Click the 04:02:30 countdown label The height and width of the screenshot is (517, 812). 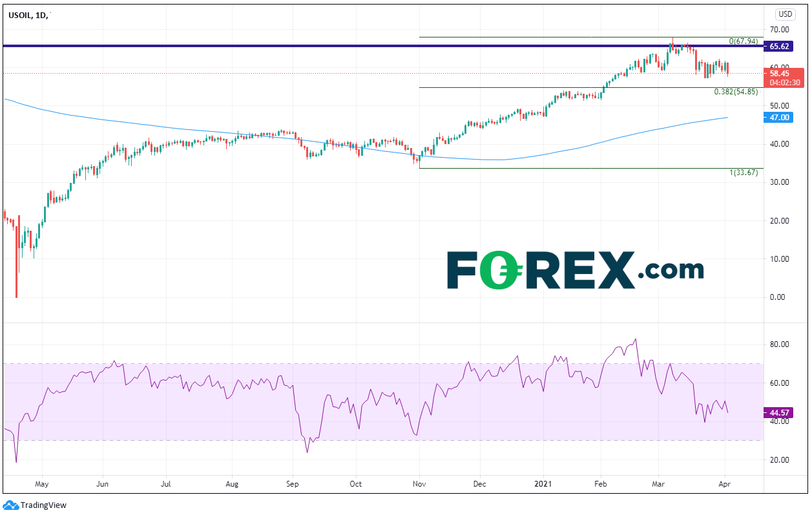(786, 82)
